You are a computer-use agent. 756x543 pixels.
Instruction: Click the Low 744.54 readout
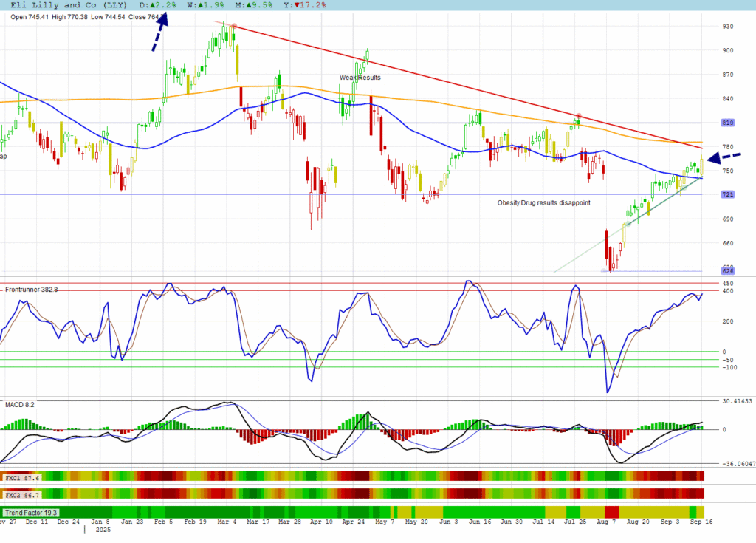point(108,17)
